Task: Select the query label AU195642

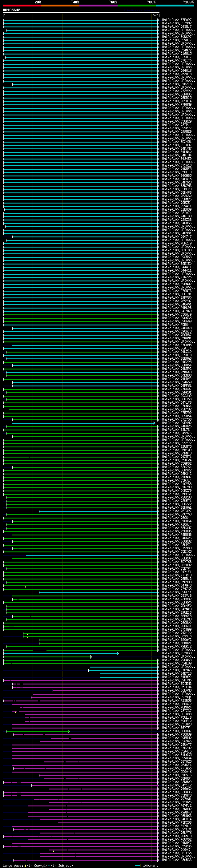Action: (11, 10)
